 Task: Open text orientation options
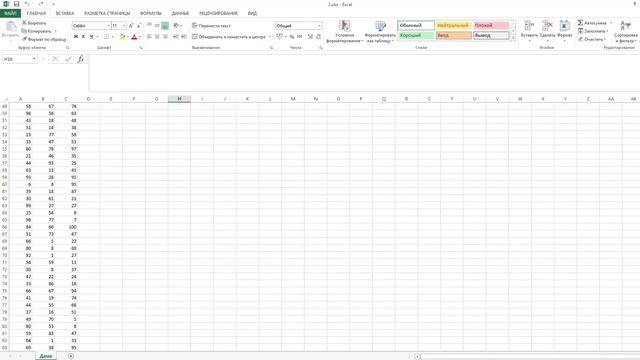(177, 26)
